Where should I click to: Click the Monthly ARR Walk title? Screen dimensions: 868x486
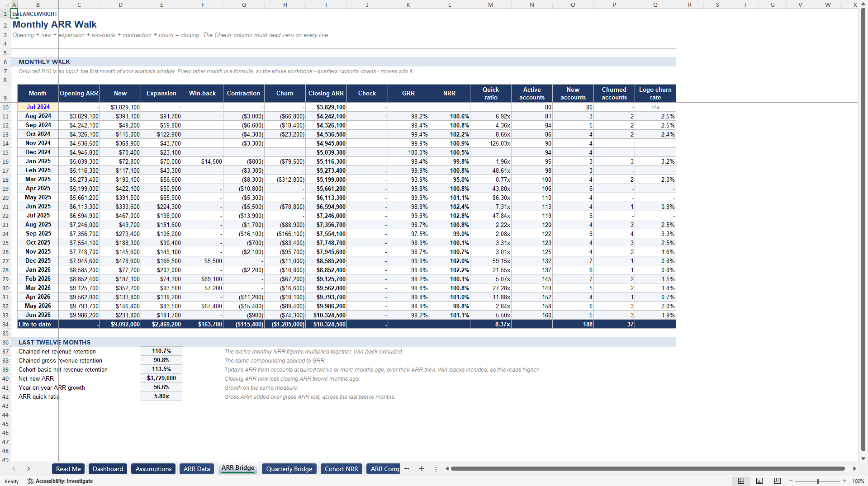click(55, 24)
